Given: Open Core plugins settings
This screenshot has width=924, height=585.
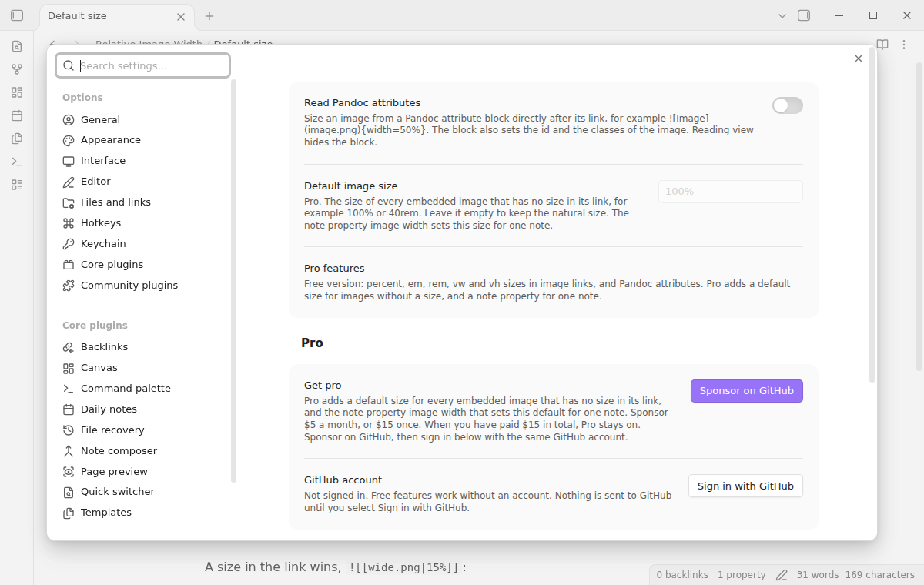Looking at the screenshot, I should (142, 265).
